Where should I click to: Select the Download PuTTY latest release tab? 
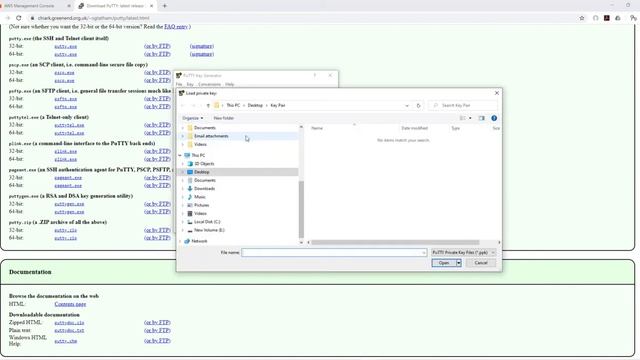tap(115, 6)
